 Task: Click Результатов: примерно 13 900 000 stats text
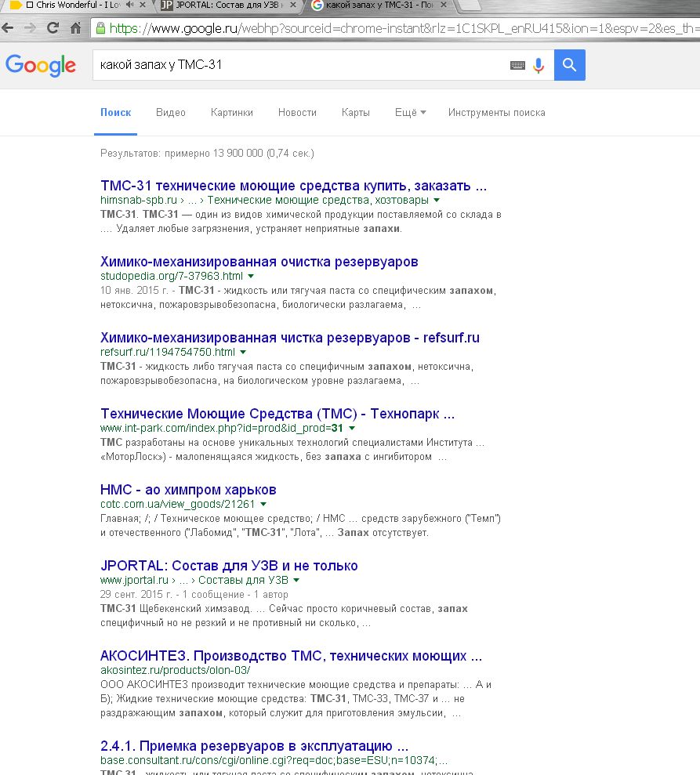207,154
